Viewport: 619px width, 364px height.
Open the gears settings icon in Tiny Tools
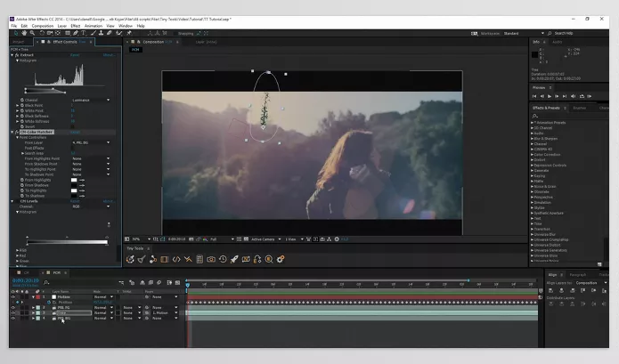[x=281, y=259]
